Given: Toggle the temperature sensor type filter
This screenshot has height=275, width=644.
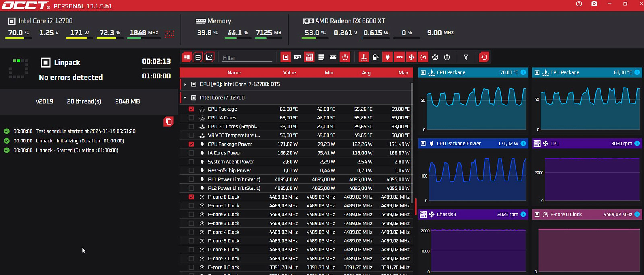Looking at the screenshot, I should click(x=364, y=57).
